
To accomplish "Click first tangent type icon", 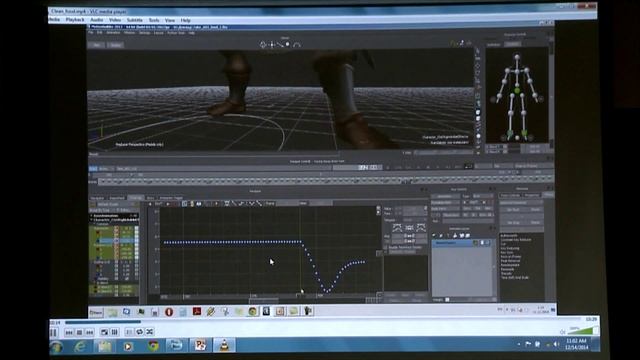I will 397,228.
